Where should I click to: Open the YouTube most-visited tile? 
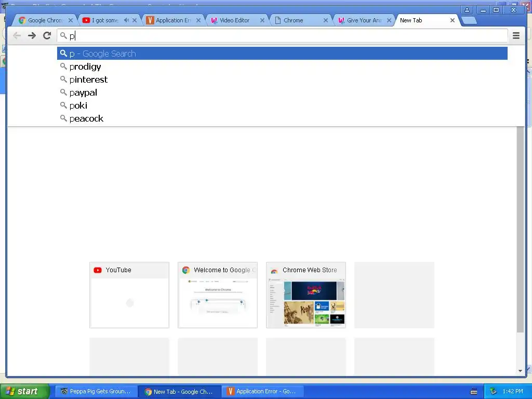coord(129,295)
